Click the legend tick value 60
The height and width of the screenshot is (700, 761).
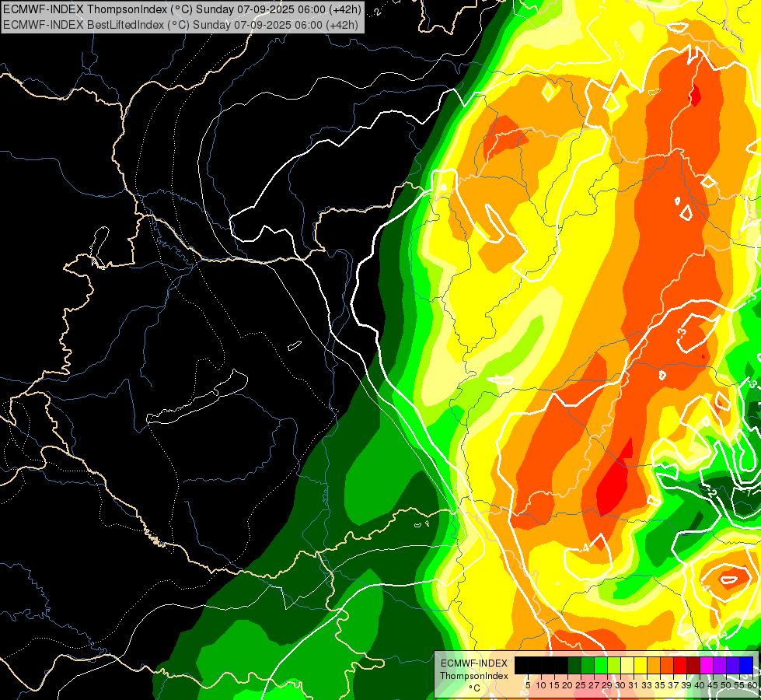[x=752, y=685]
